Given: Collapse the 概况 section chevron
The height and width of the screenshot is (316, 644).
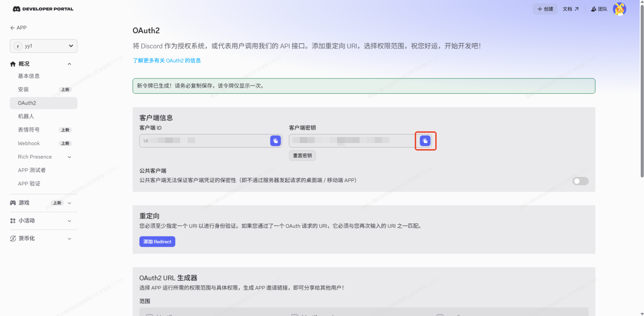Looking at the screenshot, I should (69, 64).
